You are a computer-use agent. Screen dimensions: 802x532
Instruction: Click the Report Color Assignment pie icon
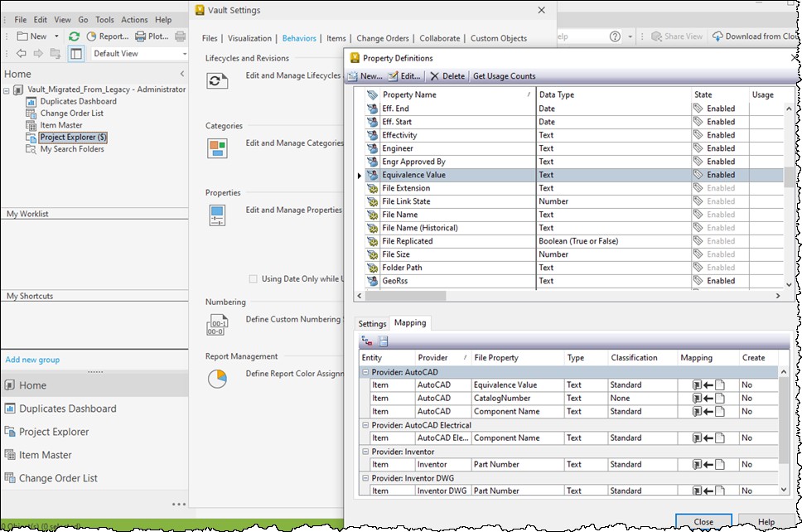tap(217, 379)
